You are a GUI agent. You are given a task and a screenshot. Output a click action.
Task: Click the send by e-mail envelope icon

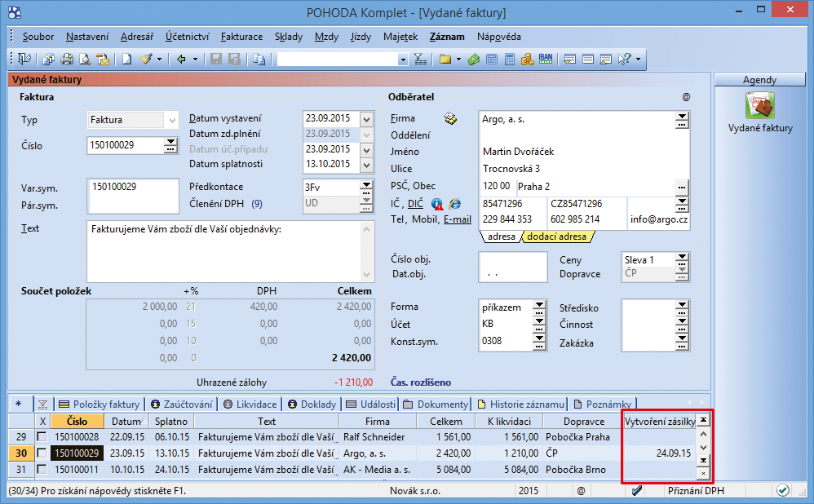pos(103,60)
